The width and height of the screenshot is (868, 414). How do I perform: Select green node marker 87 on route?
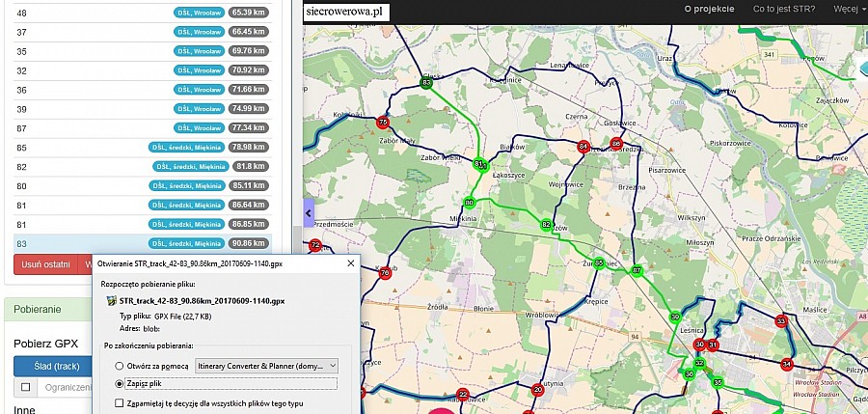coord(636,270)
